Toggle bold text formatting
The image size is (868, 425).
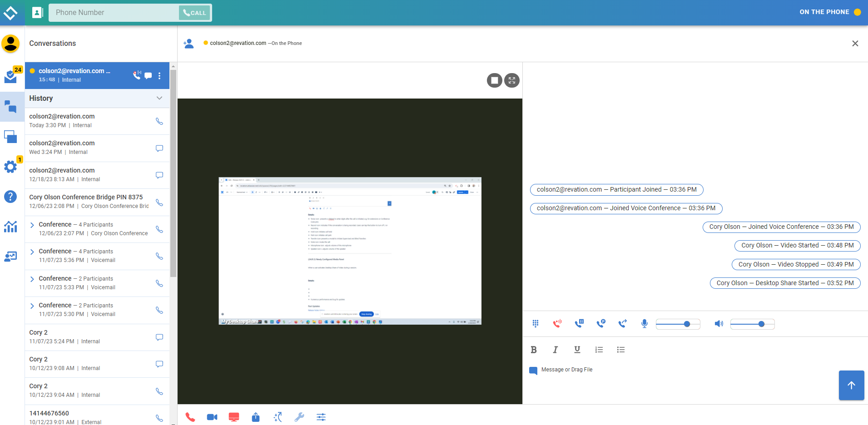[x=534, y=350]
